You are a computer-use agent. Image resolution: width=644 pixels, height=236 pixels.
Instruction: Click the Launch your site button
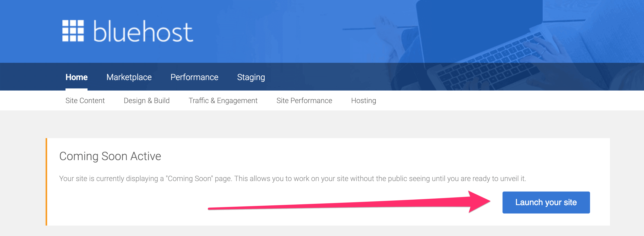pyautogui.click(x=546, y=202)
